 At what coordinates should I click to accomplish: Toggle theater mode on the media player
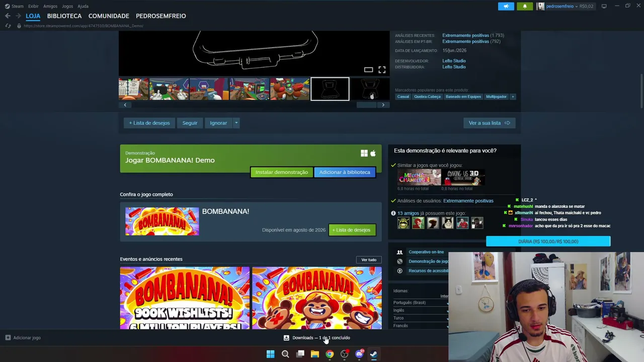pos(368,70)
